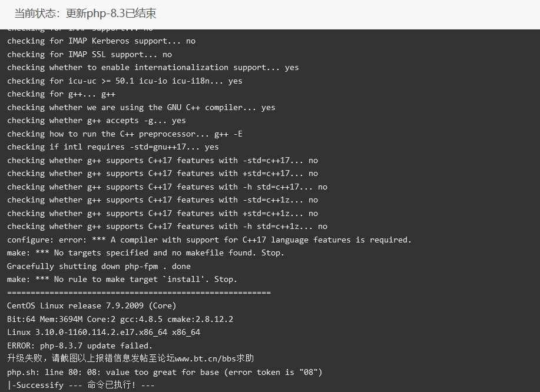Click 'checking if intl requires -std=gnu++17' line

click(113, 147)
